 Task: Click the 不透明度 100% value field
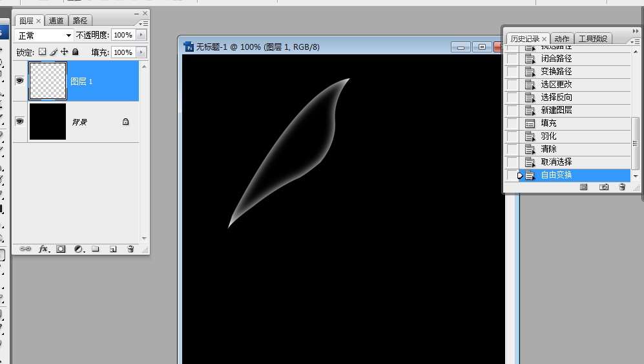(x=123, y=35)
